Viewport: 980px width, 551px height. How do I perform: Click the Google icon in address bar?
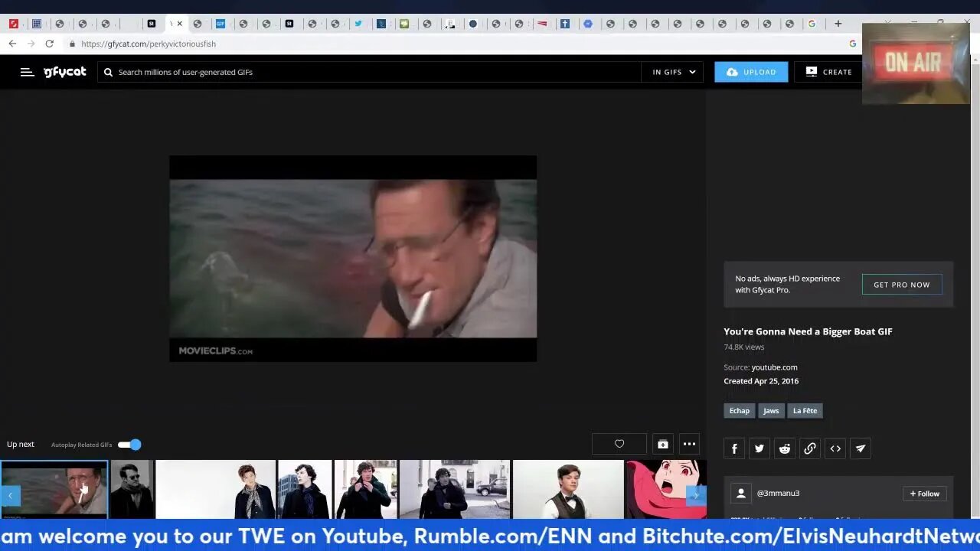click(x=852, y=44)
